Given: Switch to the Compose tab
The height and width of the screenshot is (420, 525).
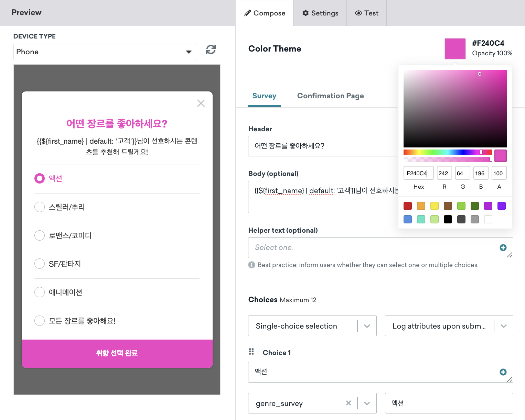Looking at the screenshot, I should click(x=265, y=13).
